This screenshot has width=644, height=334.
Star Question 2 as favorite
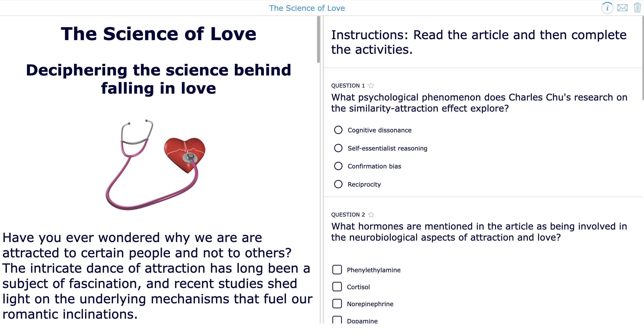click(371, 214)
